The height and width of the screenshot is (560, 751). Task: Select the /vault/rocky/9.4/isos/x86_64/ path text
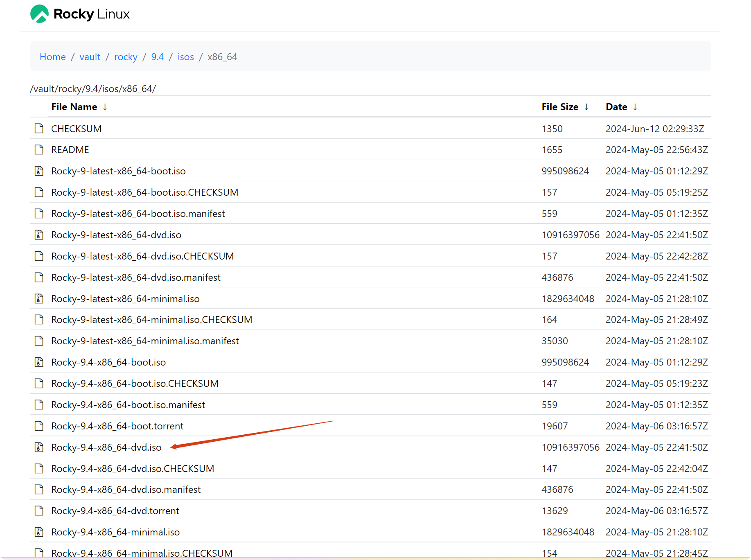click(x=93, y=89)
